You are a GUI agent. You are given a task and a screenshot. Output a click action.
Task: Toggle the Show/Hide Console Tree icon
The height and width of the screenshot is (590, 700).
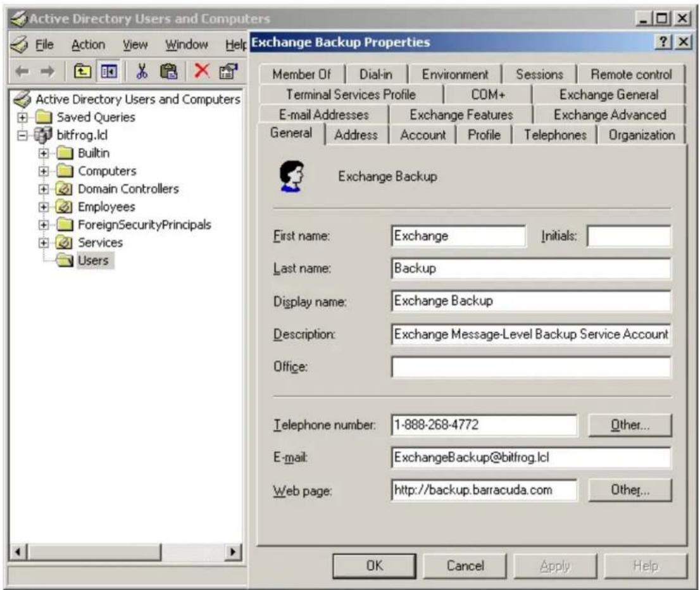tap(108, 71)
